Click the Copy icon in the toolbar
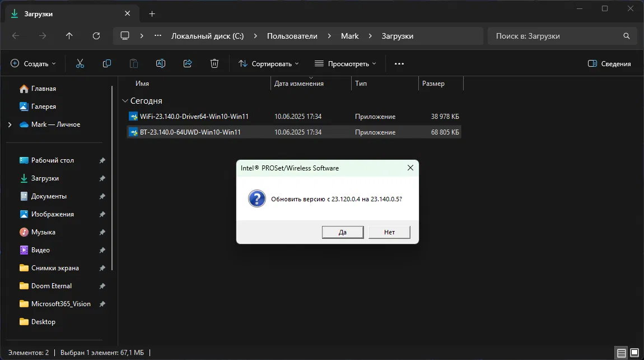644x360 pixels. tap(107, 63)
